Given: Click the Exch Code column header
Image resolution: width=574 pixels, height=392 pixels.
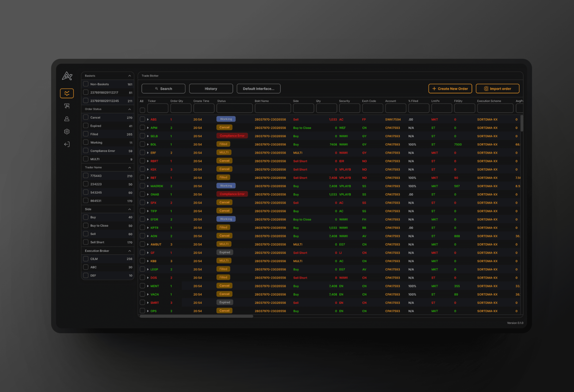Looking at the screenshot, I should point(369,101).
